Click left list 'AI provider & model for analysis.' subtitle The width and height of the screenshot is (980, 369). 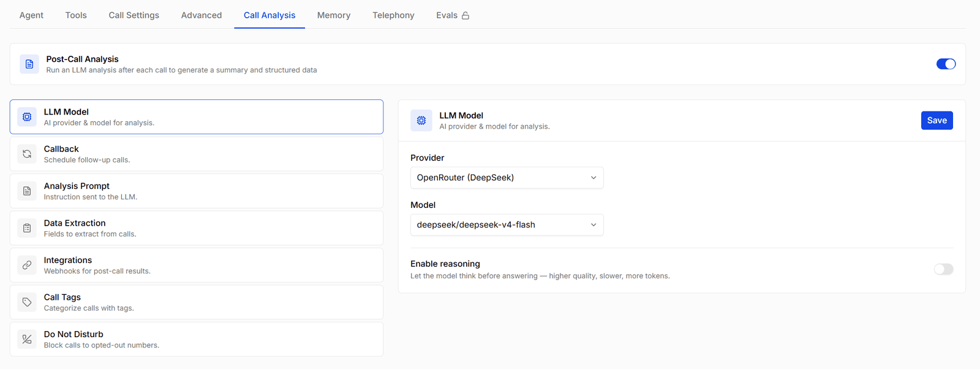pyautogui.click(x=99, y=123)
